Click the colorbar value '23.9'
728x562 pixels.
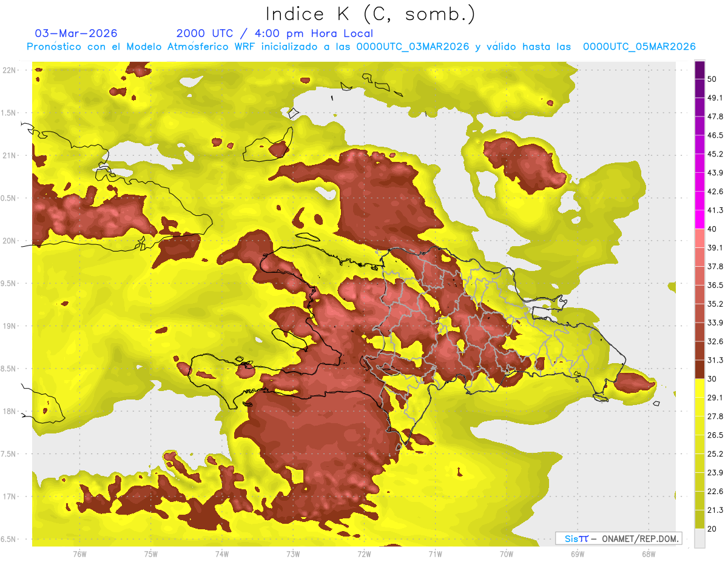pos(715,473)
